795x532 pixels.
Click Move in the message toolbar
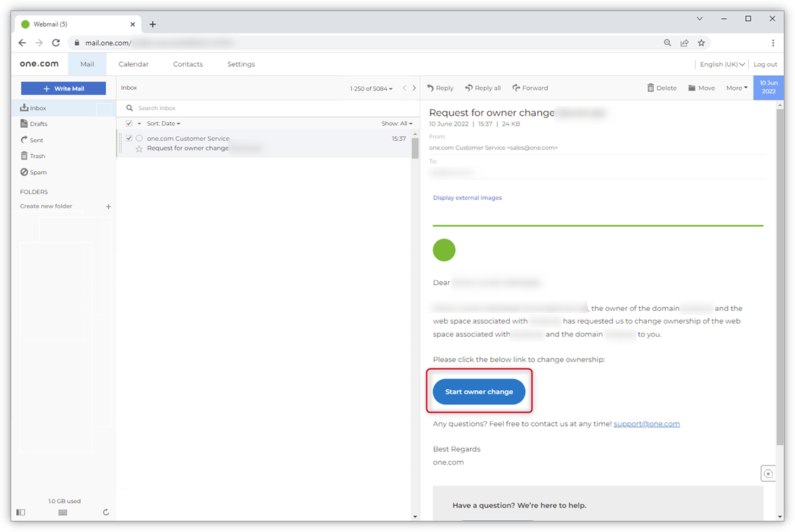701,88
